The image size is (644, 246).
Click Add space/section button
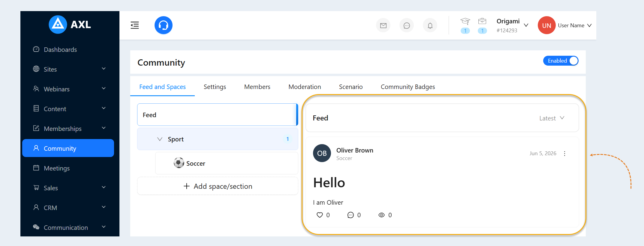point(218,186)
